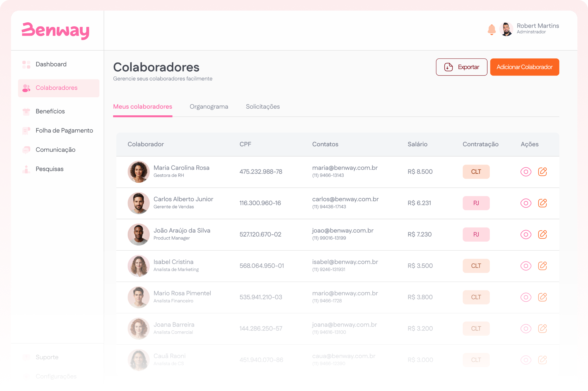The width and height of the screenshot is (588, 391).
Task: Click the Exportar button
Action: (462, 67)
